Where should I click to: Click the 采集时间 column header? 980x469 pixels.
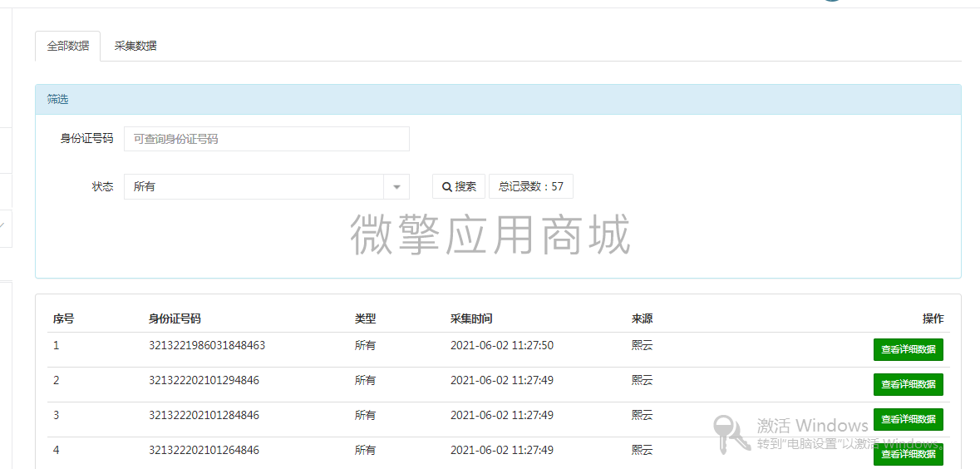(x=471, y=319)
